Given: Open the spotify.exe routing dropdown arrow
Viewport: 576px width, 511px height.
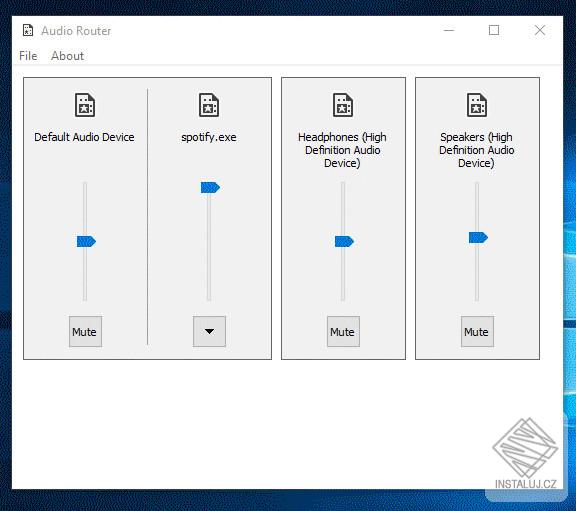Looking at the screenshot, I should [209, 331].
